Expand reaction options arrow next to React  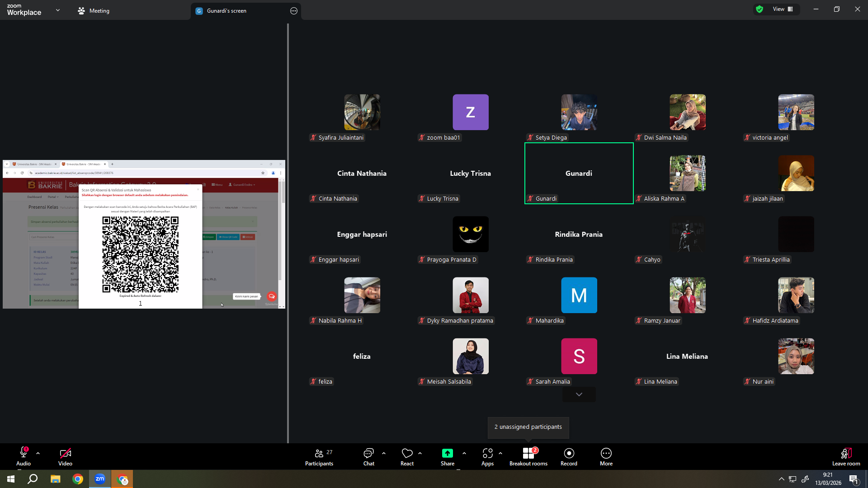tap(420, 453)
